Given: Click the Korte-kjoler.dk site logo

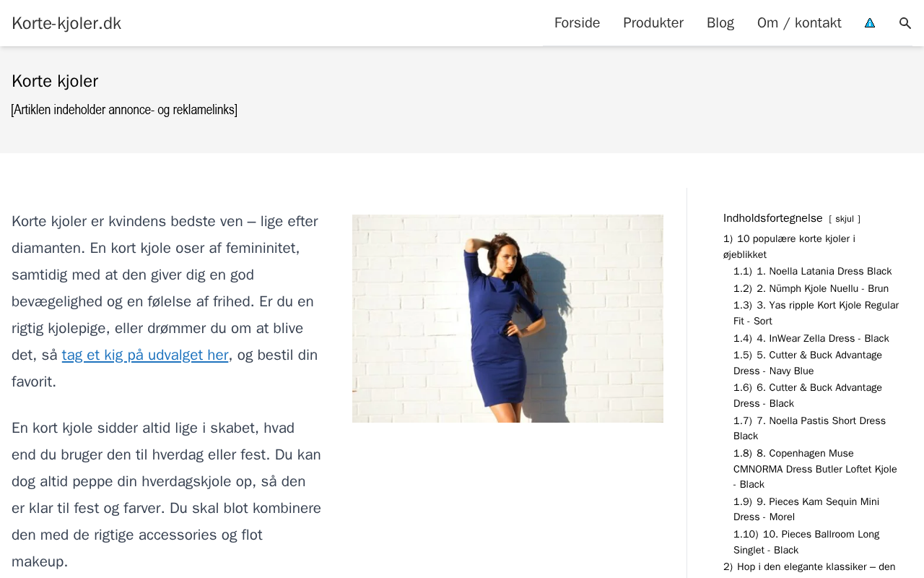Looking at the screenshot, I should [x=66, y=23].
